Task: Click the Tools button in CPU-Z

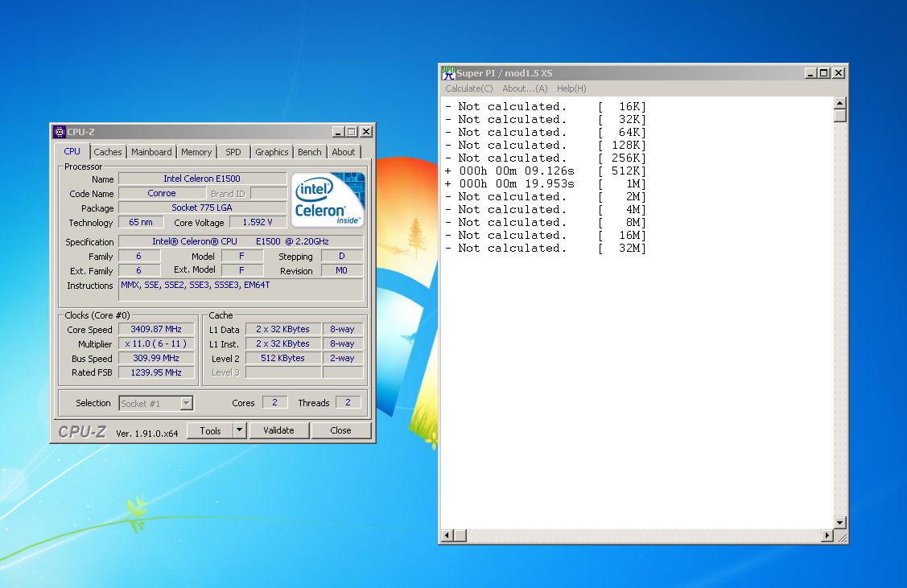Action: pos(210,430)
